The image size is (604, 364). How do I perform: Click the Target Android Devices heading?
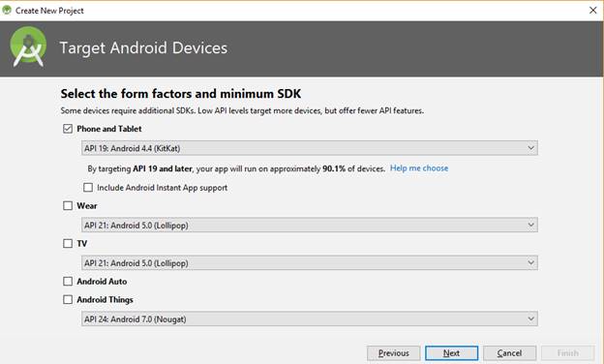(143, 47)
